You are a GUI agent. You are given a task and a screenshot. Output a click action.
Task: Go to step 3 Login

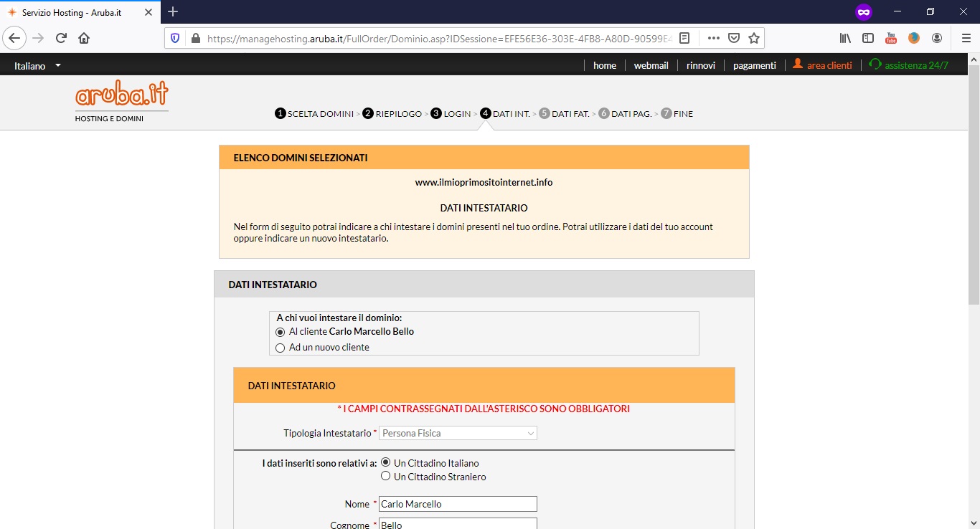click(x=451, y=113)
